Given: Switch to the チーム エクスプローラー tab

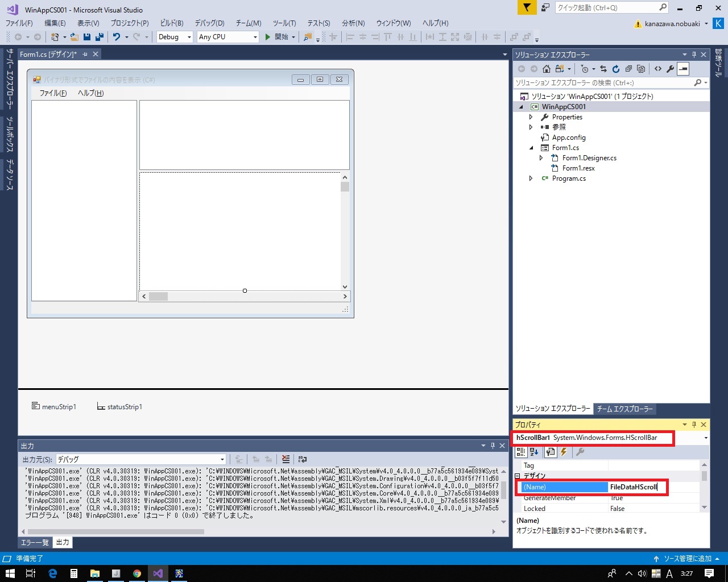Looking at the screenshot, I should click(624, 409).
